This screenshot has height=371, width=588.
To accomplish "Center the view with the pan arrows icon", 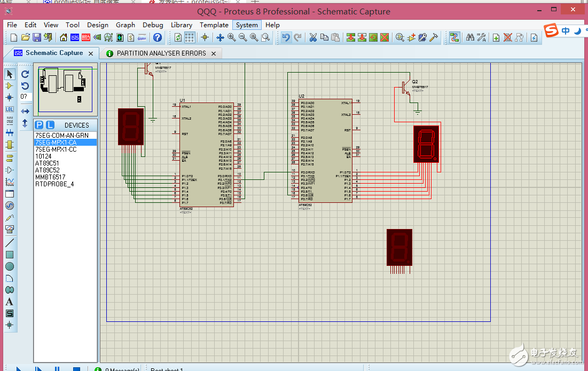I will point(220,37).
